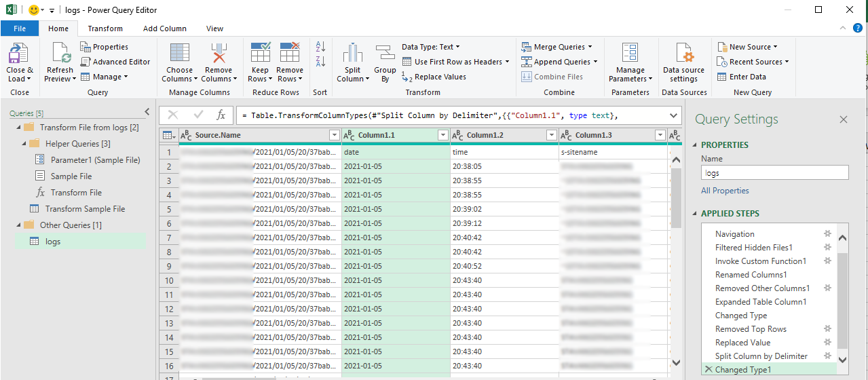Sort ascending with the A-Z icon

(321, 47)
